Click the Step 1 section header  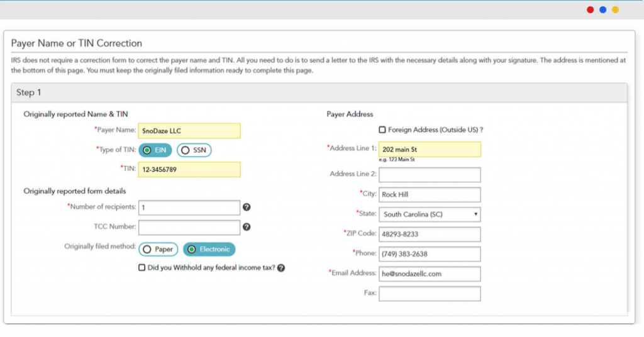(x=319, y=93)
